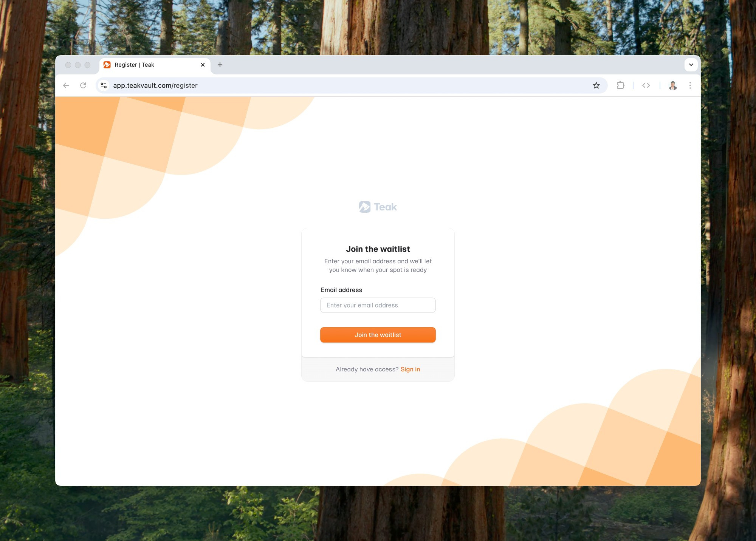The image size is (756, 541).
Task: Click the orange Join the waitlist button
Action: click(378, 335)
